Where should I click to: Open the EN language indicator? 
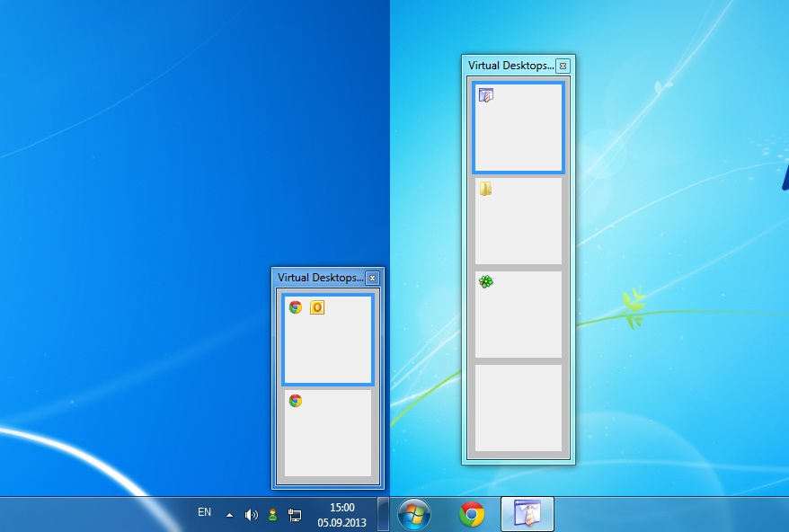click(x=204, y=512)
